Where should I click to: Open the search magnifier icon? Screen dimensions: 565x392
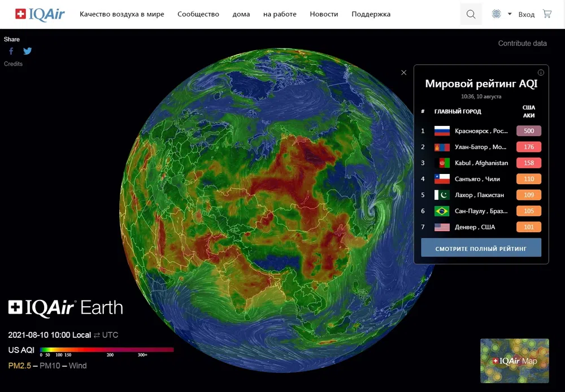471,14
